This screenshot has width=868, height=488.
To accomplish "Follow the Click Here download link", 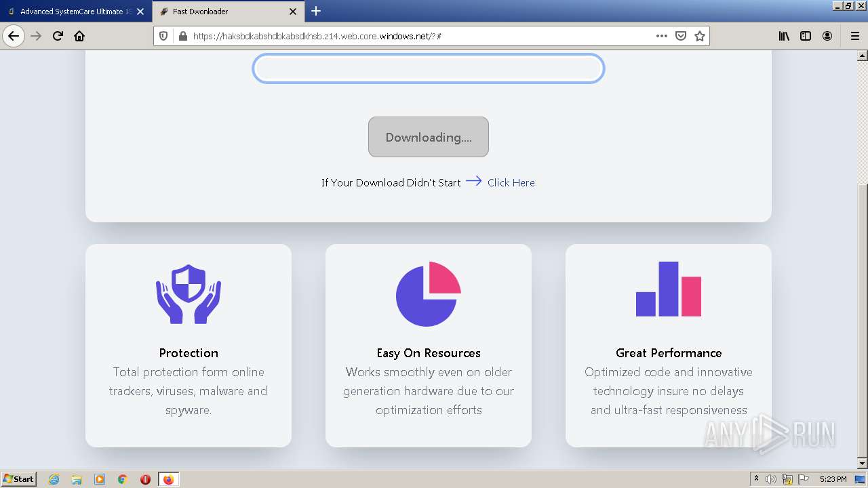I will point(511,182).
